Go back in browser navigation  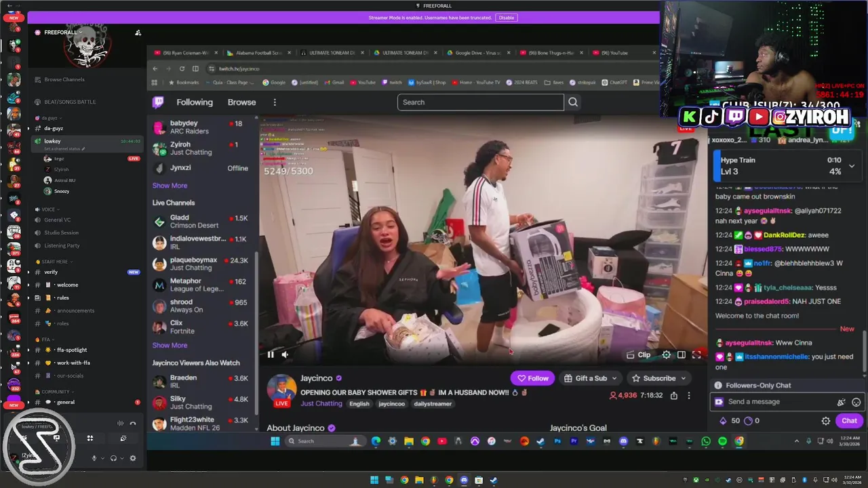click(155, 68)
